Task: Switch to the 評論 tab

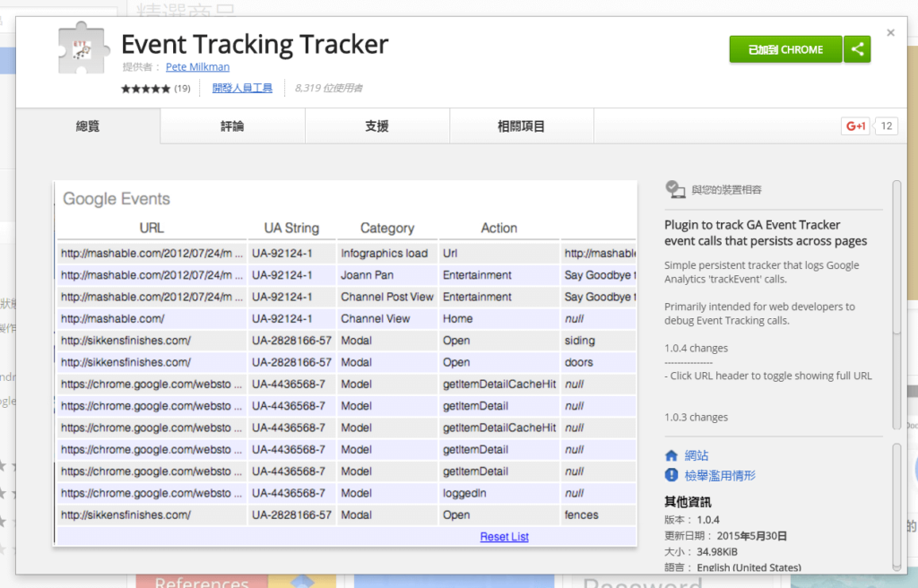Action: [x=232, y=125]
